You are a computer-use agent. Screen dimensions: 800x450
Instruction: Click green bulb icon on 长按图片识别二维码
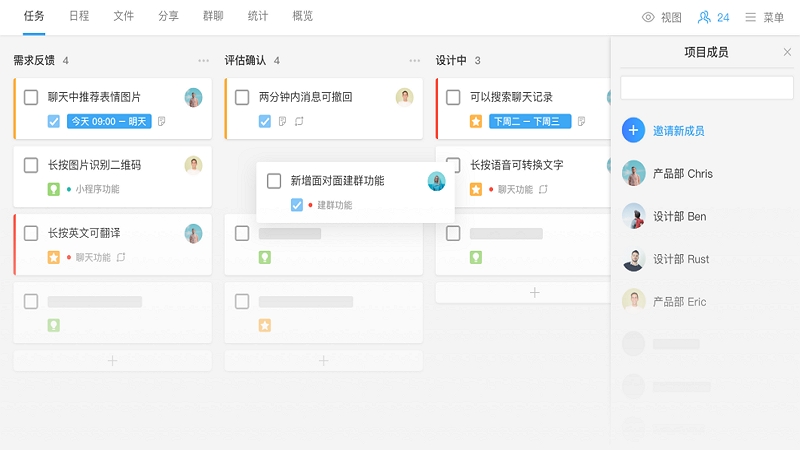coord(54,189)
